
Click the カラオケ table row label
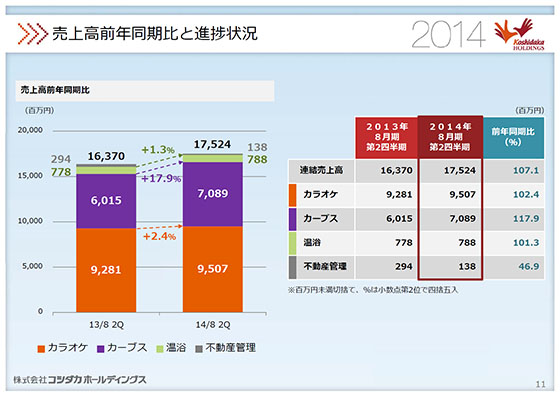click(321, 195)
